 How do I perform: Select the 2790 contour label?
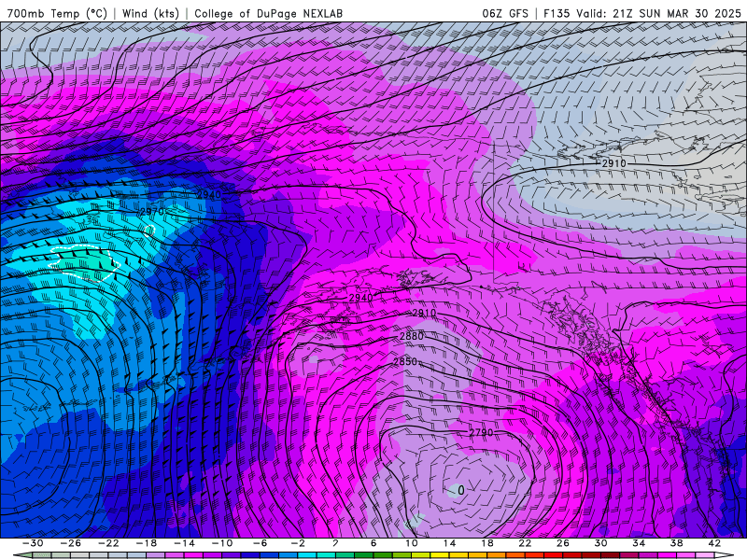[x=481, y=433]
